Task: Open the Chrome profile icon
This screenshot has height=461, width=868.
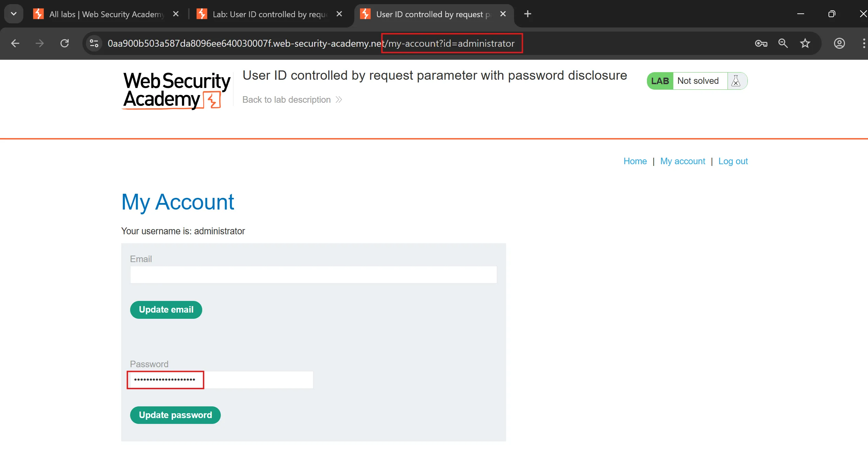Action: point(839,43)
